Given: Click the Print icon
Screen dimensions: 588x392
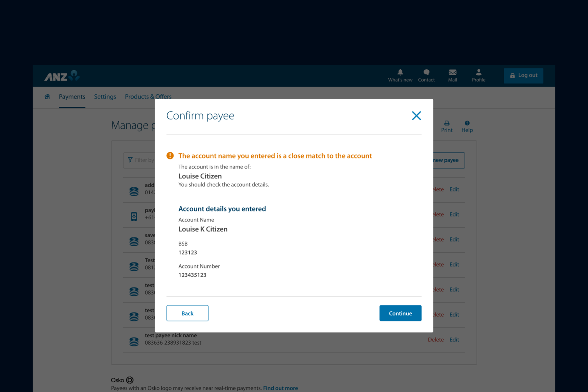Looking at the screenshot, I should tap(447, 123).
